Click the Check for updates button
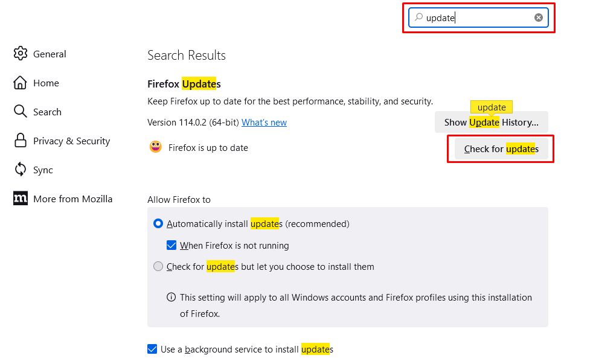 coord(501,149)
